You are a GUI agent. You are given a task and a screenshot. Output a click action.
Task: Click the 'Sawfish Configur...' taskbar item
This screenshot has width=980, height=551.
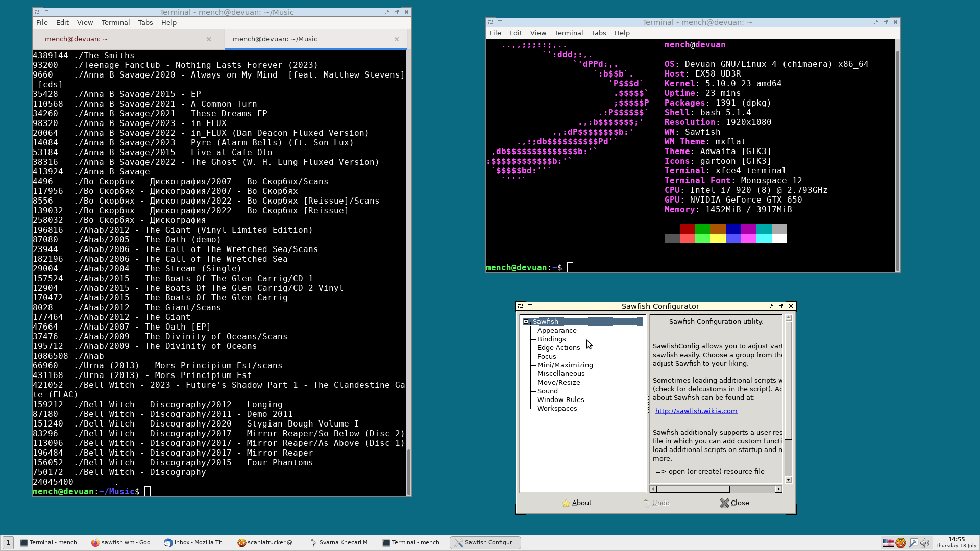click(x=485, y=542)
